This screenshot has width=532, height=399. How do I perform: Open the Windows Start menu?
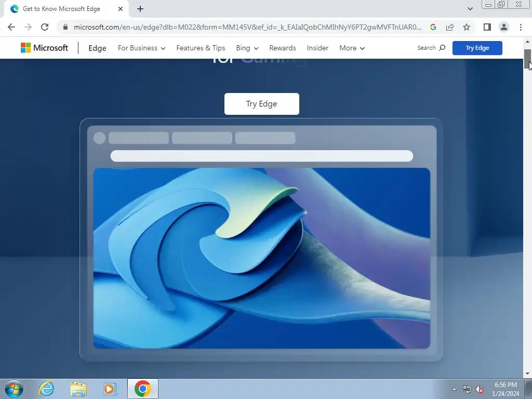click(x=14, y=389)
